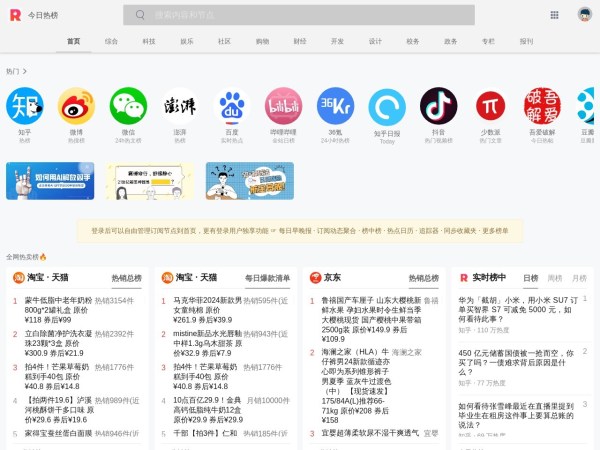This screenshot has width=600, height=450.
Task: Open the 知乎日报 circle icon
Action: [x=387, y=107]
